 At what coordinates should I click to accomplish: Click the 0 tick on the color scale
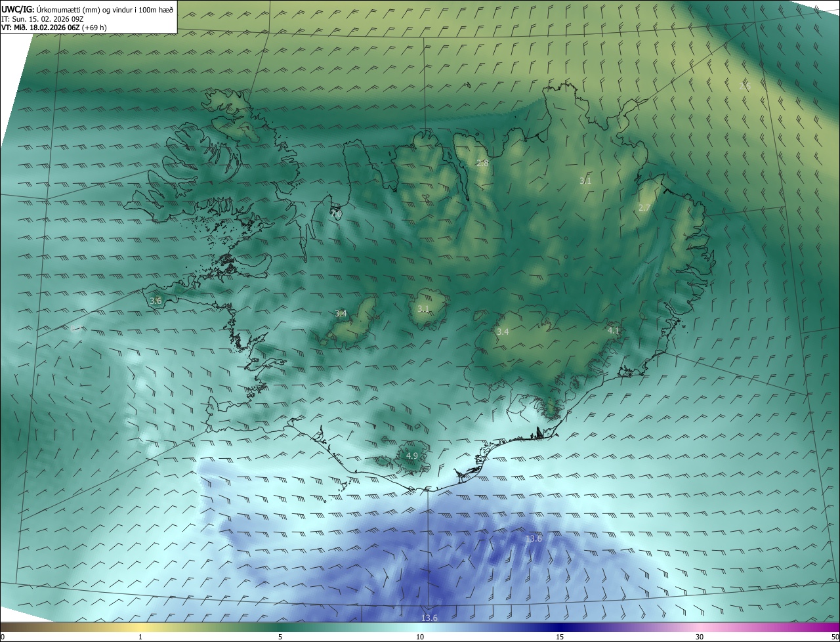click(2, 637)
